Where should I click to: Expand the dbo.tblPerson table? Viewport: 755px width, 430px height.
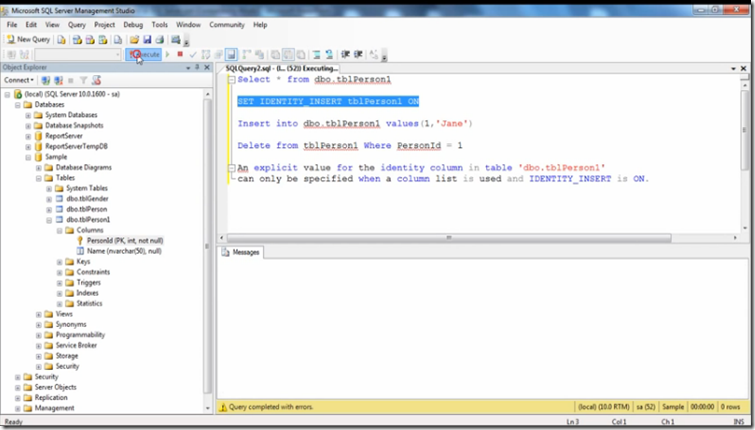[x=49, y=209]
